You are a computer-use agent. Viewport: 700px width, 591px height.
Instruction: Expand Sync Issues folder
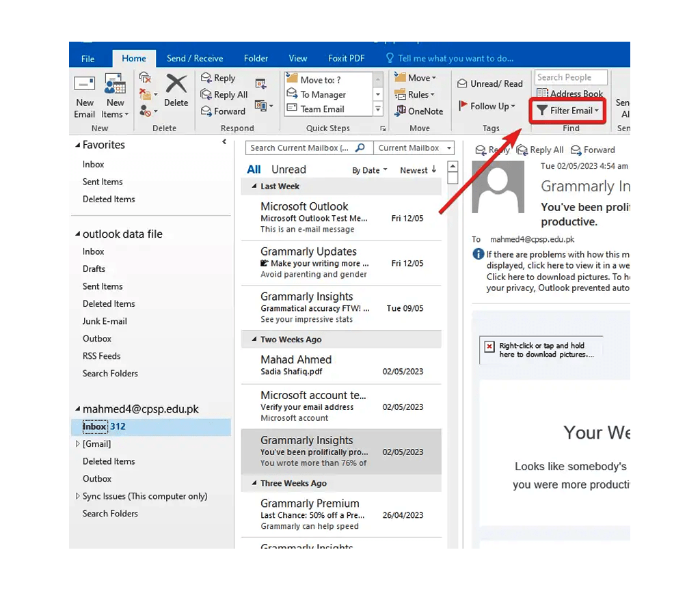coord(78,496)
